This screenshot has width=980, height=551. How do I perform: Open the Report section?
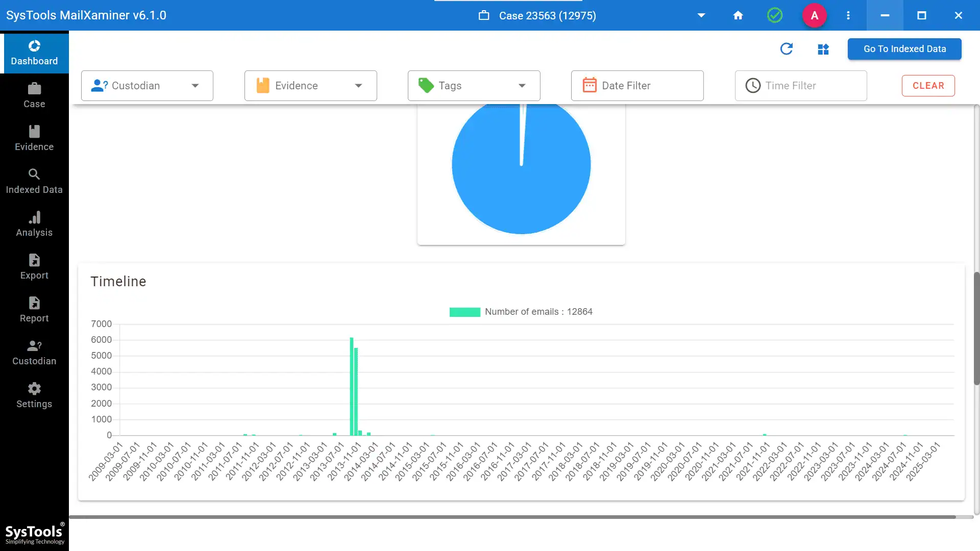(34, 310)
